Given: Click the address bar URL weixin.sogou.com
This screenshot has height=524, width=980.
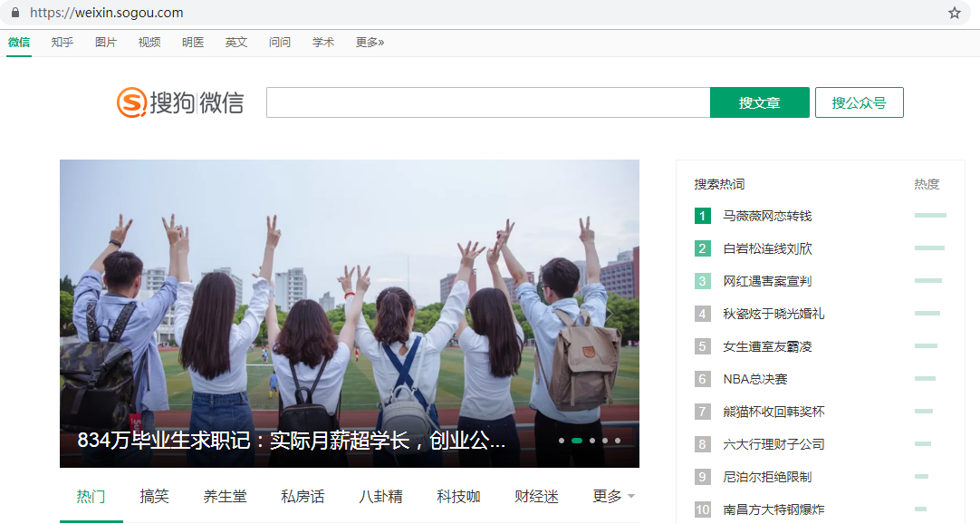Looking at the screenshot, I should pos(107,13).
